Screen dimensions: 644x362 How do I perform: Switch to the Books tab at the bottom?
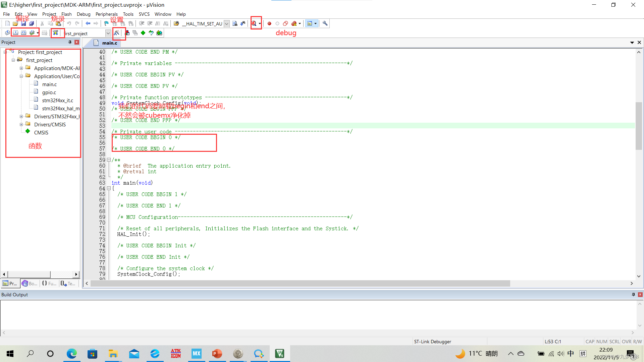pyautogui.click(x=30, y=284)
